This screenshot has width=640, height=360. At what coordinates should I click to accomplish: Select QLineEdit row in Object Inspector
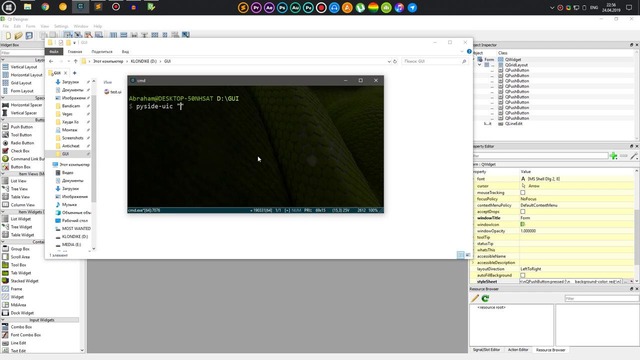click(513, 124)
